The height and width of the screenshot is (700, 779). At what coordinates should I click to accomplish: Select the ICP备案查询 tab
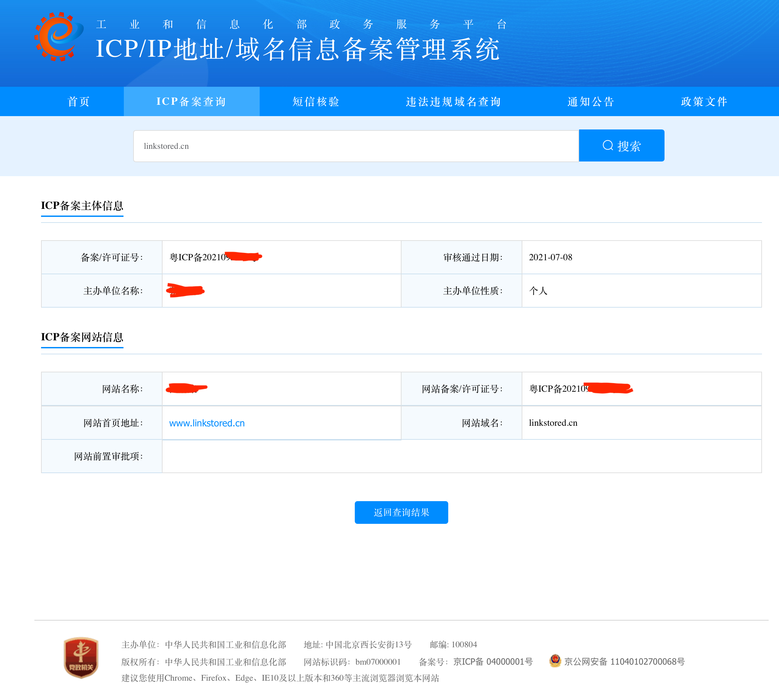click(191, 101)
